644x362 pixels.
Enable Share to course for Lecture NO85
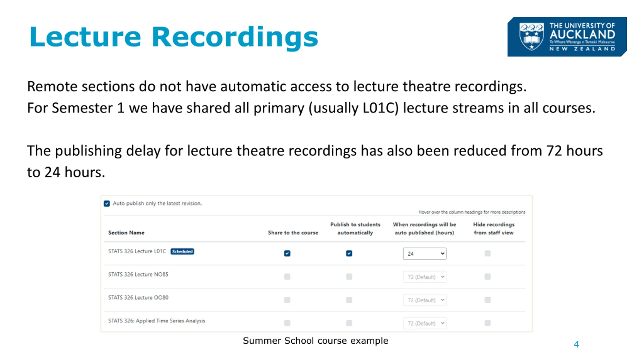pyautogui.click(x=287, y=277)
